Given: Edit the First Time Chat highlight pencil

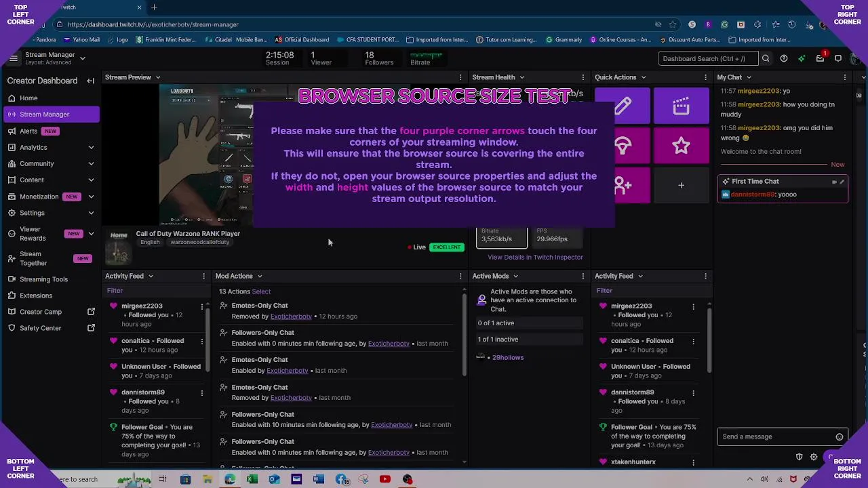Looking at the screenshot, I should point(842,182).
